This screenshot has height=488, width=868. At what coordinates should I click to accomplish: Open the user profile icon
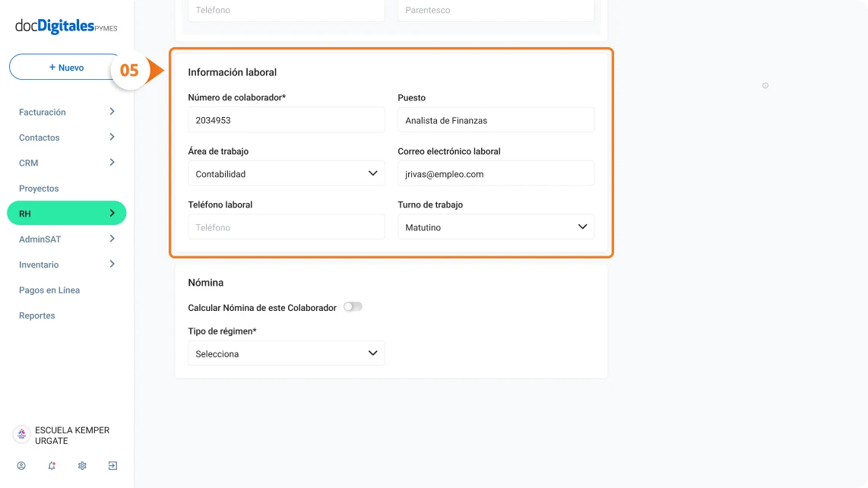[21, 466]
